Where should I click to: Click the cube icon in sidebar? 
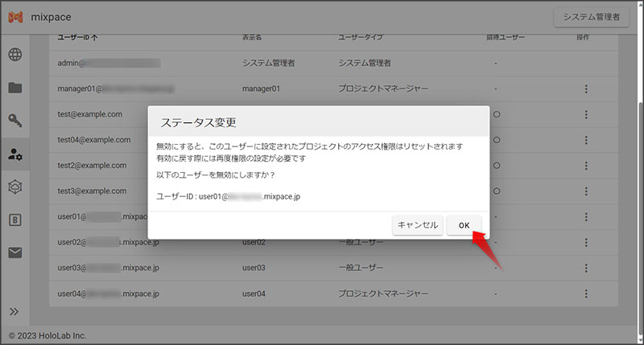[x=15, y=187]
